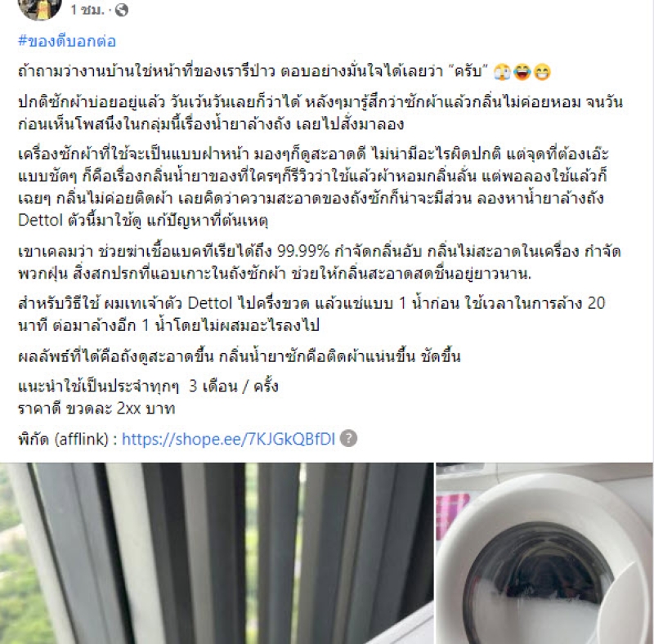
Task: Click the globe public audience icon
Action: point(121,10)
